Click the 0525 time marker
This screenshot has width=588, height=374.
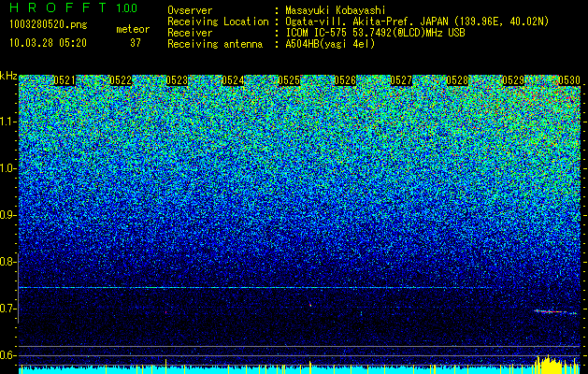click(289, 80)
